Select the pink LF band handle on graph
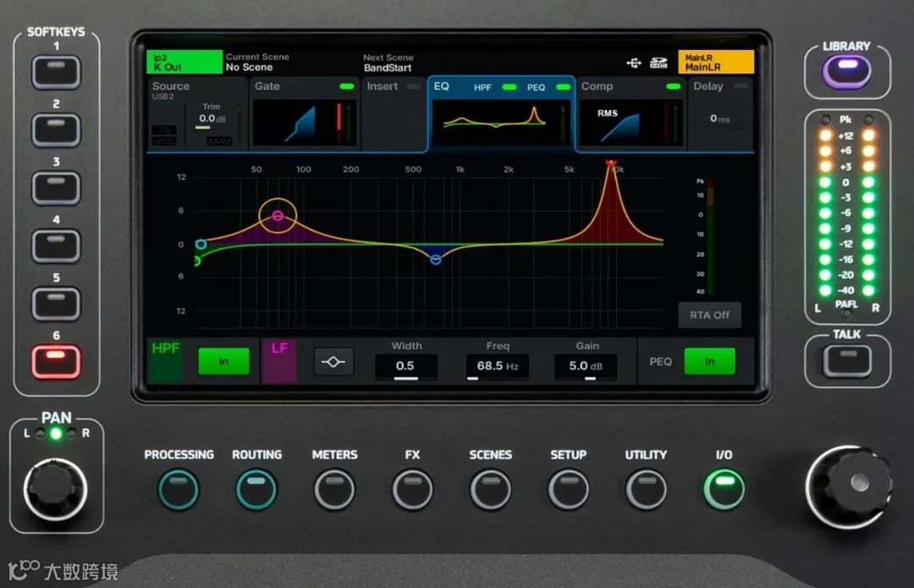Viewport: 914px width, 588px height. (x=278, y=216)
